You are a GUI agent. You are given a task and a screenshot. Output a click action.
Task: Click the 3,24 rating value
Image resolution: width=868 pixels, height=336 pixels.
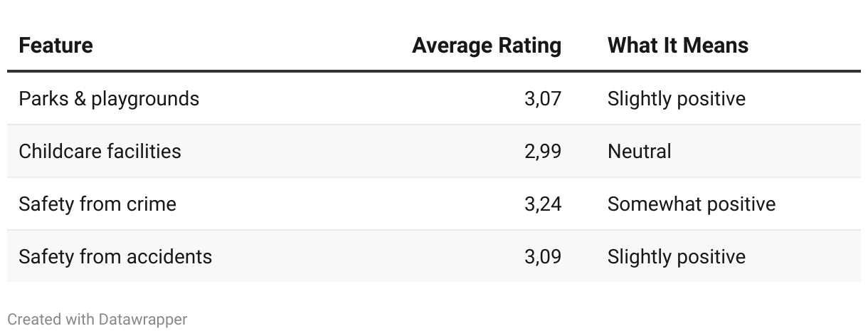click(x=543, y=204)
